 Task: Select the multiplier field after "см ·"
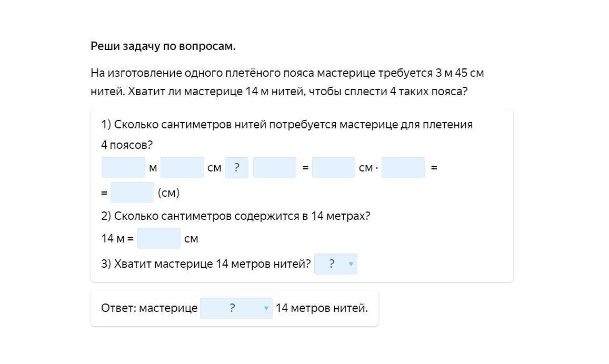pyautogui.click(x=403, y=167)
